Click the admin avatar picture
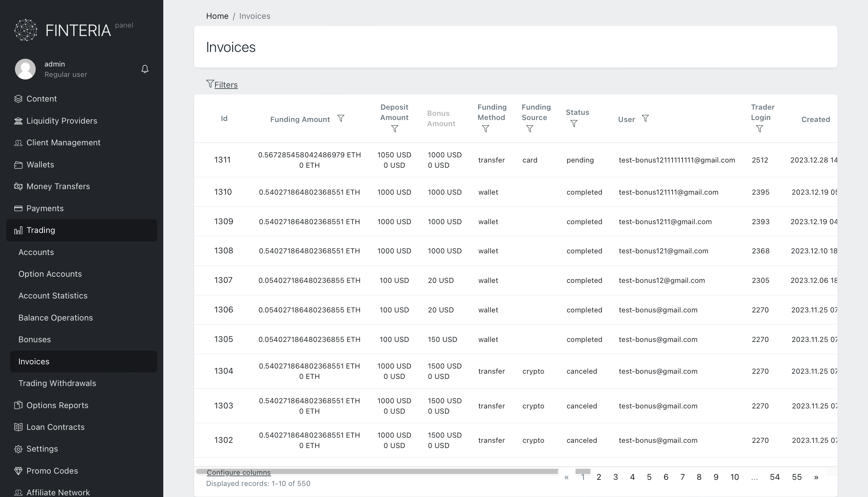Viewport: 868px width, 497px height. [25, 69]
